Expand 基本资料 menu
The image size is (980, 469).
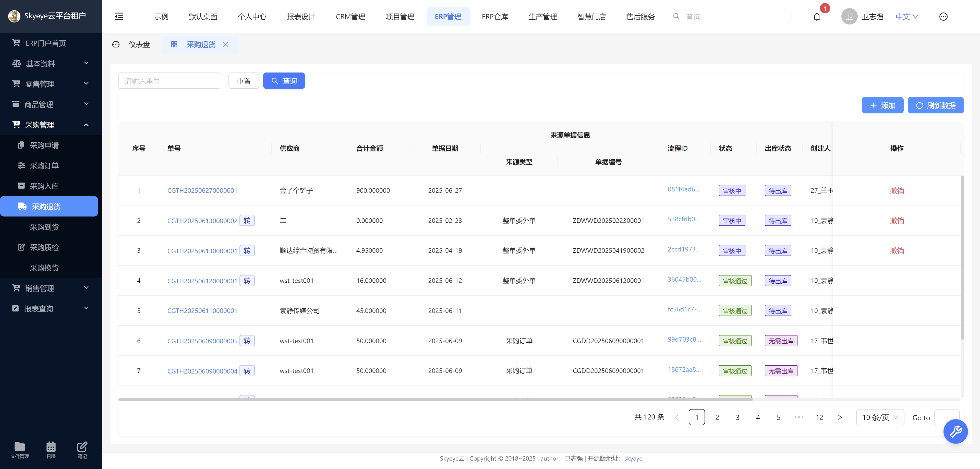click(51, 64)
